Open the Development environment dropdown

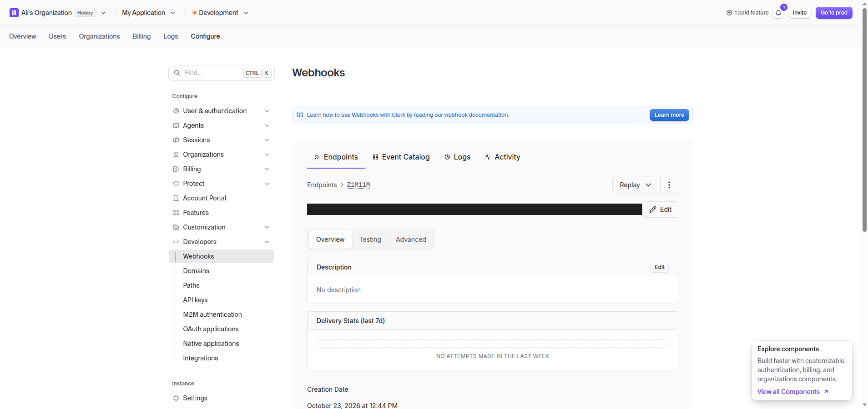coord(246,13)
